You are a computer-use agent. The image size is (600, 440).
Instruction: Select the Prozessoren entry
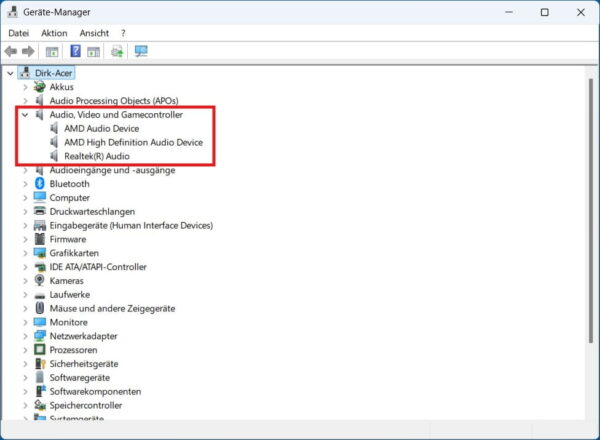tap(73, 350)
